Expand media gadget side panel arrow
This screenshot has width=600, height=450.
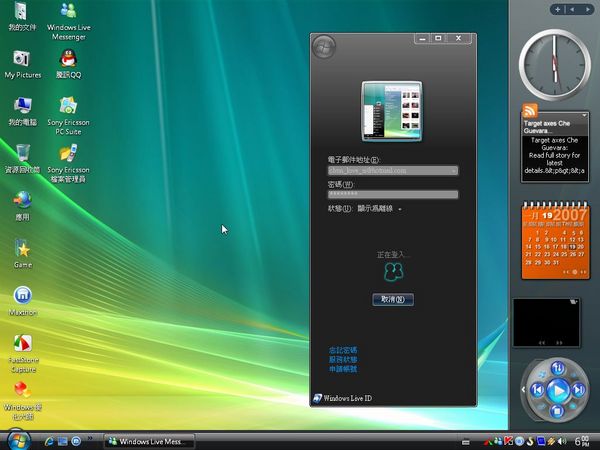[523, 390]
